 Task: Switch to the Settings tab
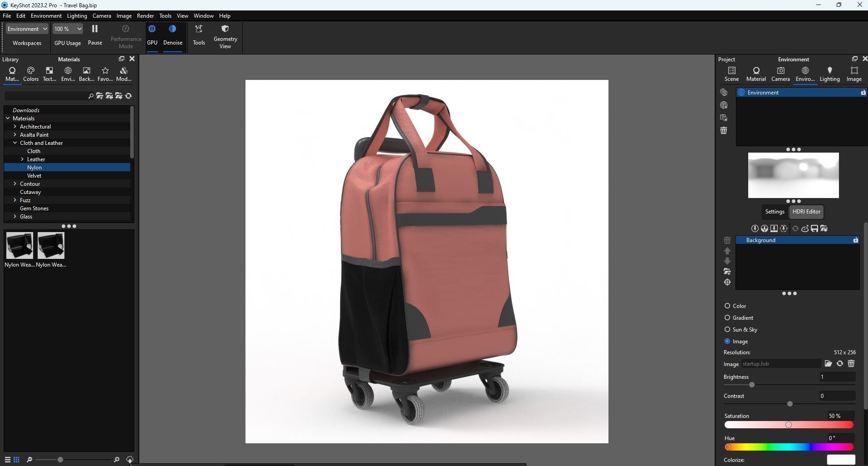pyautogui.click(x=775, y=212)
